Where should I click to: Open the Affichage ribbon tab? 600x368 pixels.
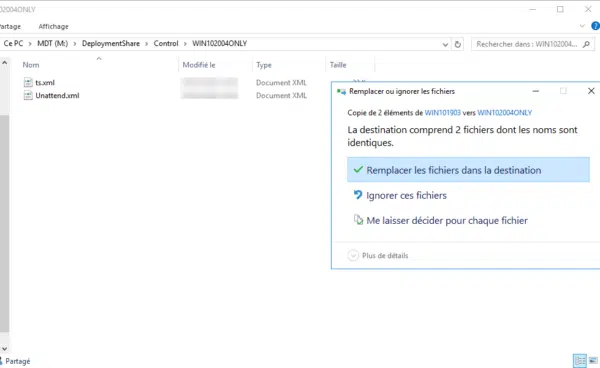coord(53,26)
